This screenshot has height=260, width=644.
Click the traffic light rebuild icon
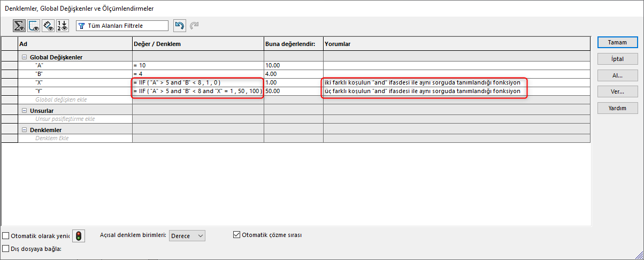[x=79, y=235]
